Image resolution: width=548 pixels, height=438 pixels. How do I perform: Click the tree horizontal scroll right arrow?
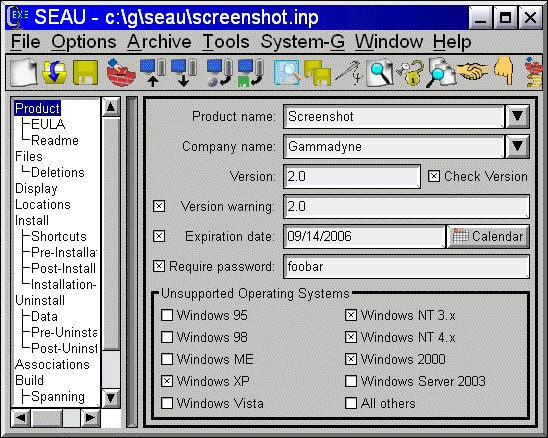[x=90, y=418]
